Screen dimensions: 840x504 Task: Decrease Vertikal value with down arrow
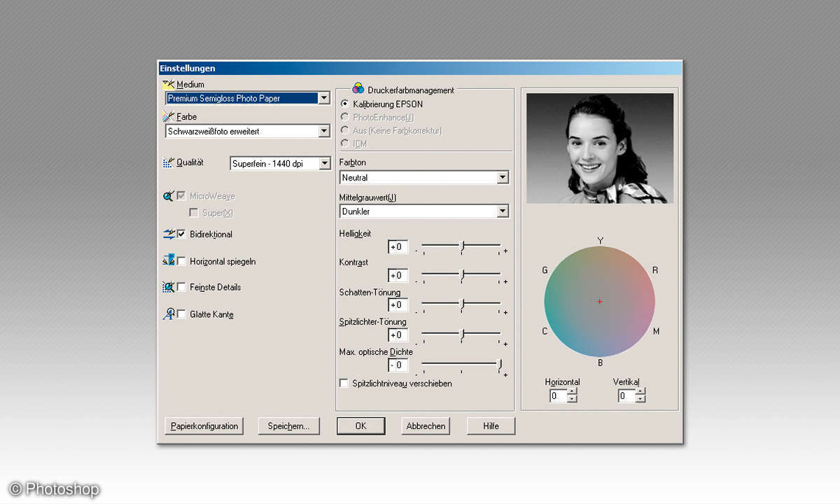(x=640, y=400)
